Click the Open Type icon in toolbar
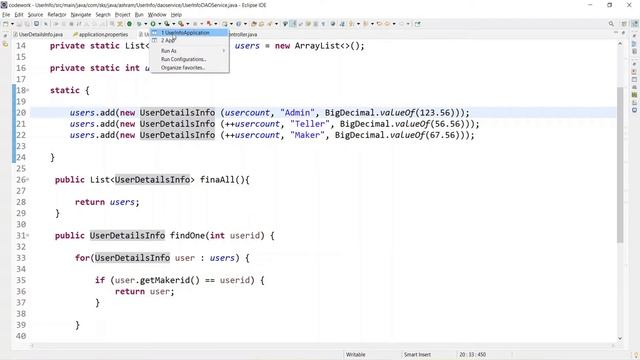This screenshot has width=640, height=360. (253, 24)
